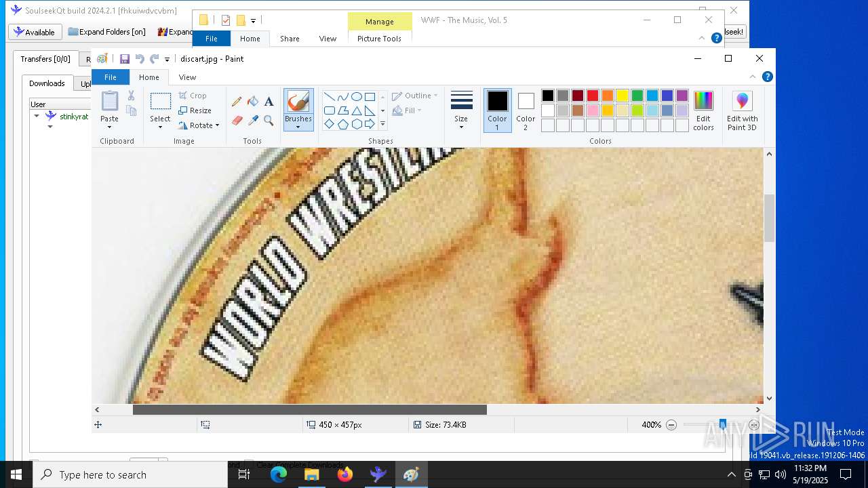Viewport: 868px width, 488px height.
Task: Open Firefox from the taskbar
Action: [x=345, y=474]
